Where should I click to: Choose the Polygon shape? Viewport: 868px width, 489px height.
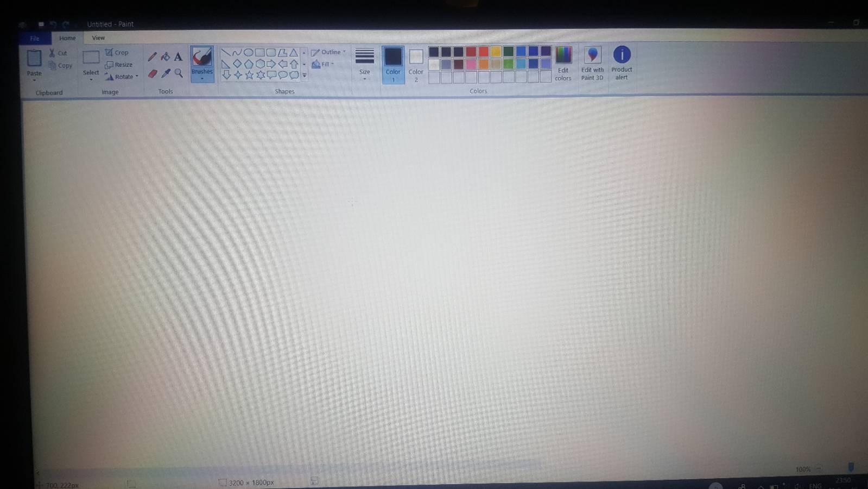click(282, 53)
